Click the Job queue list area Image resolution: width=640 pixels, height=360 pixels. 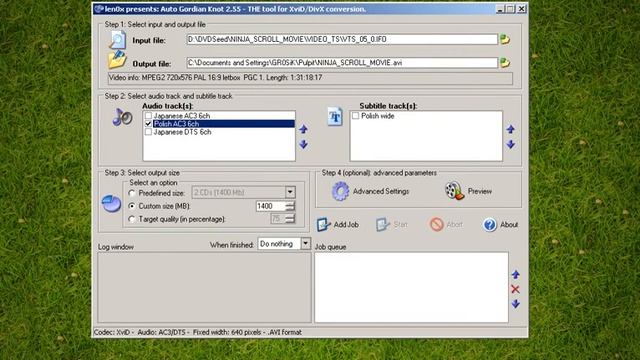coord(411,287)
